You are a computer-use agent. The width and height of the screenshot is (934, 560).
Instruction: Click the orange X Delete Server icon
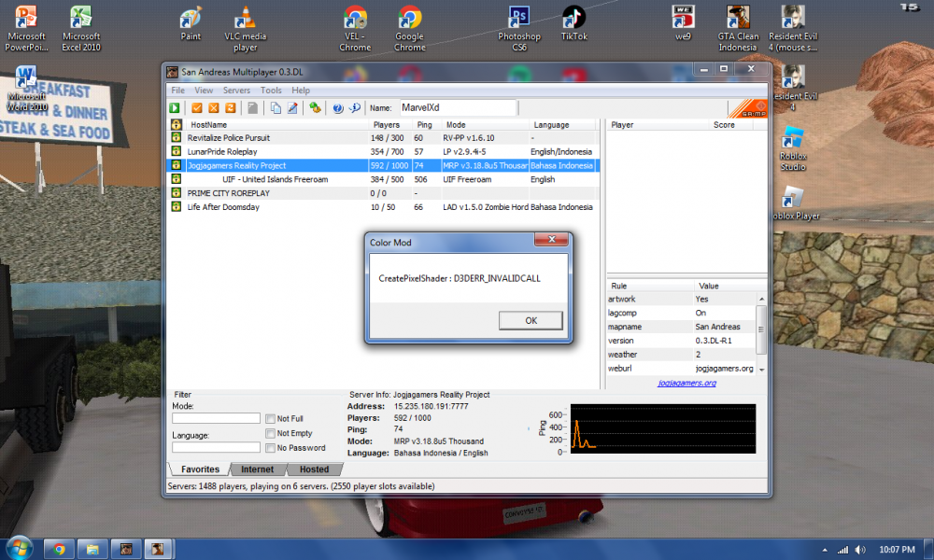[213, 107]
